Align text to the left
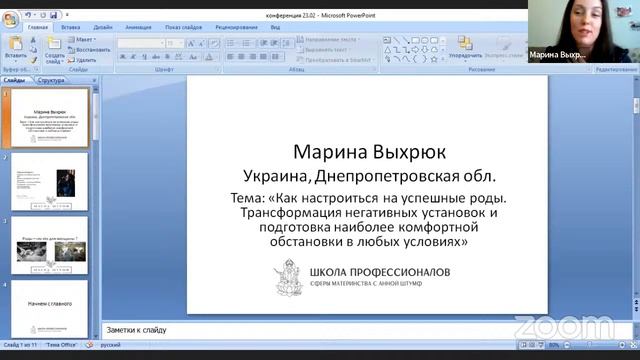 point(231,57)
